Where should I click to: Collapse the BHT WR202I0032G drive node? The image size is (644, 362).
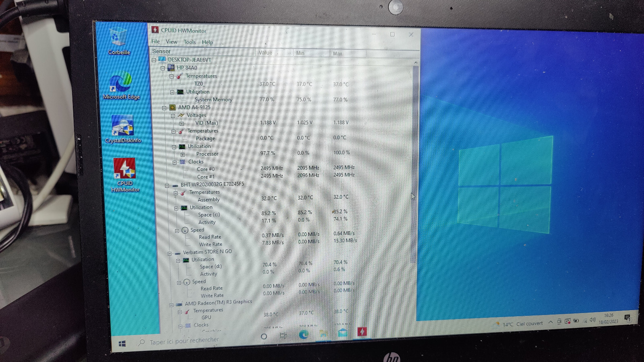[x=167, y=185]
